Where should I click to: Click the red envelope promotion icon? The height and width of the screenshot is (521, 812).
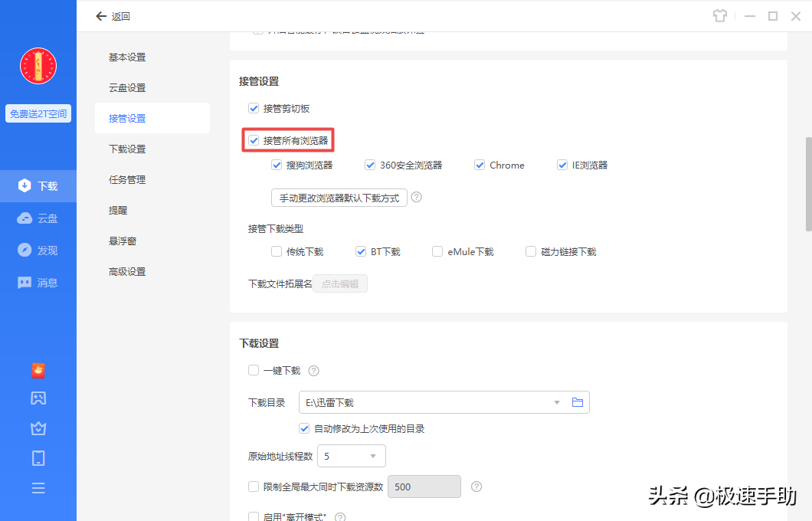coord(38,370)
